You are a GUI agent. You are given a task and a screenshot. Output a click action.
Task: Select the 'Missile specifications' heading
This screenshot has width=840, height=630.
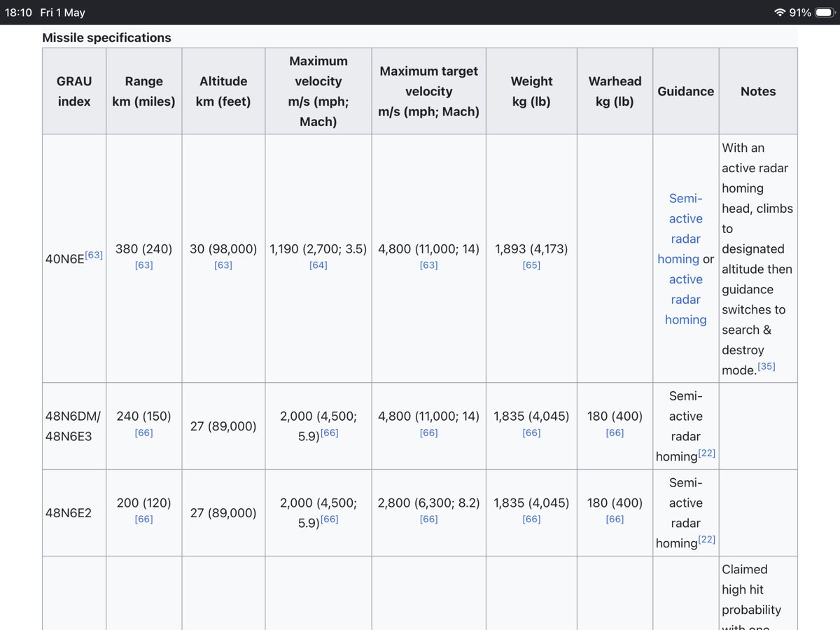(x=106, y=38)
